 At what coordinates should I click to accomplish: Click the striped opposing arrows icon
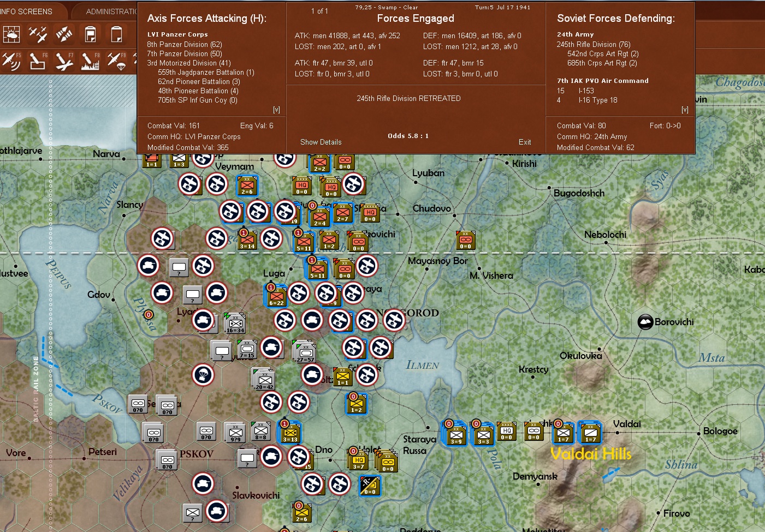(x=64, y=34)
